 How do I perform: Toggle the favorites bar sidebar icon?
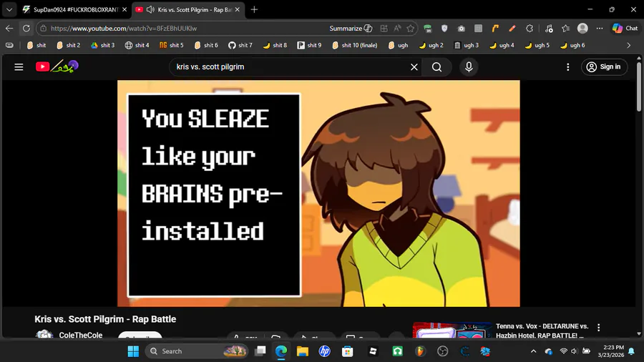click(9, 45)
